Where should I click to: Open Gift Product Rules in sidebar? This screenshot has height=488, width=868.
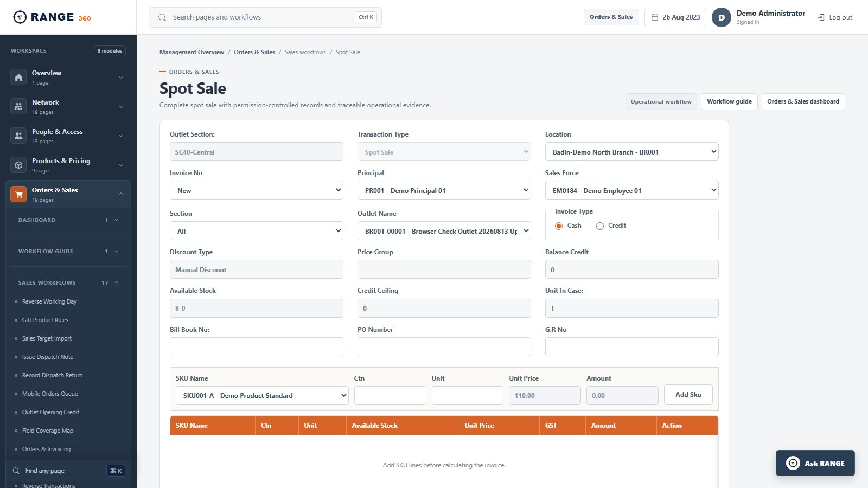tap(45, 320)
